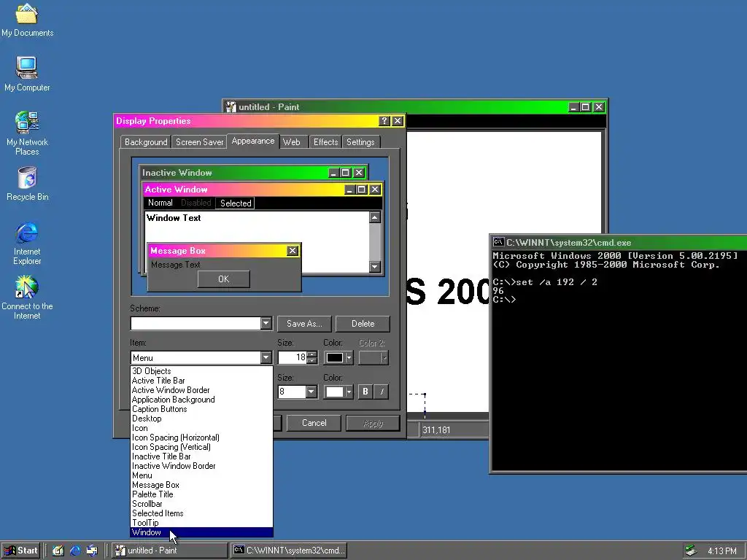Choose Scrollbar in item list

[x=201, y=504]
